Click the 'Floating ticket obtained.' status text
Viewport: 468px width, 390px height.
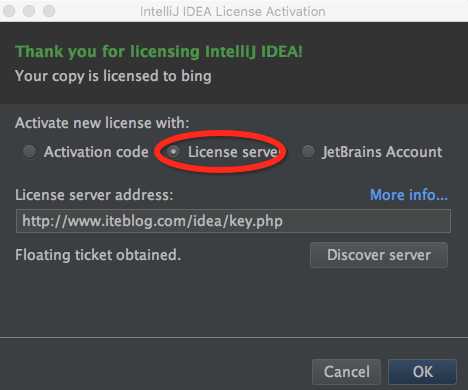tap(98, 255)
